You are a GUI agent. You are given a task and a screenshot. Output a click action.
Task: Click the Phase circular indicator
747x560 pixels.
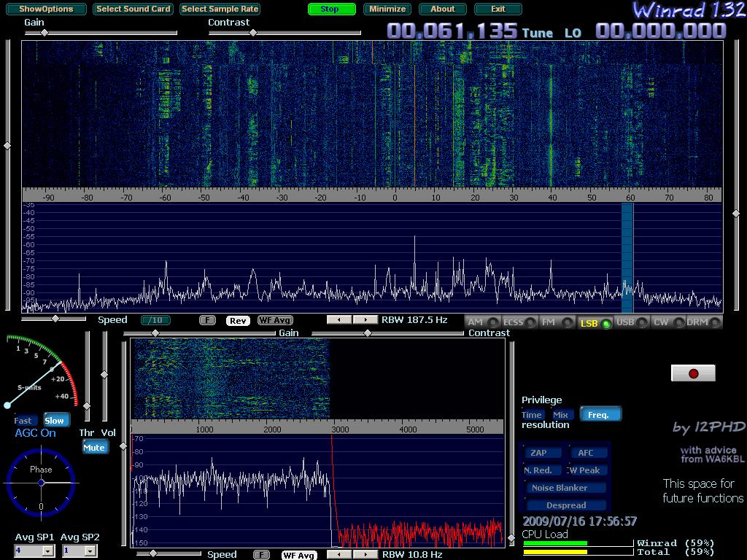coord(41,483)
